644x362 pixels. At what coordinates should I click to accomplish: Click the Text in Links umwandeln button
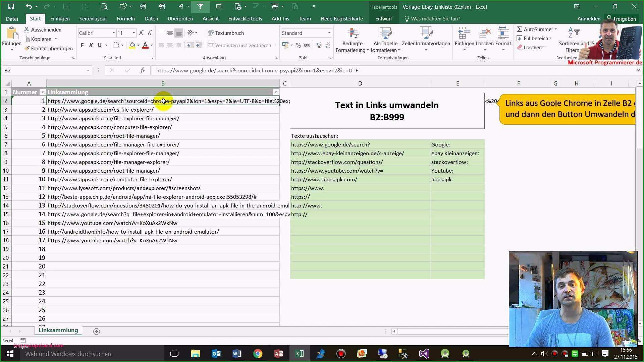click(387, 111)
